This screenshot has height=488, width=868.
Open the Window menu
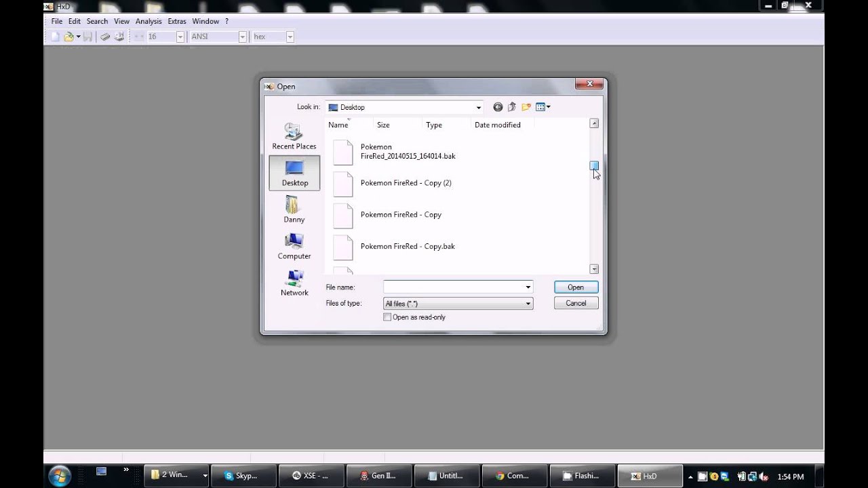click(205, 21)
